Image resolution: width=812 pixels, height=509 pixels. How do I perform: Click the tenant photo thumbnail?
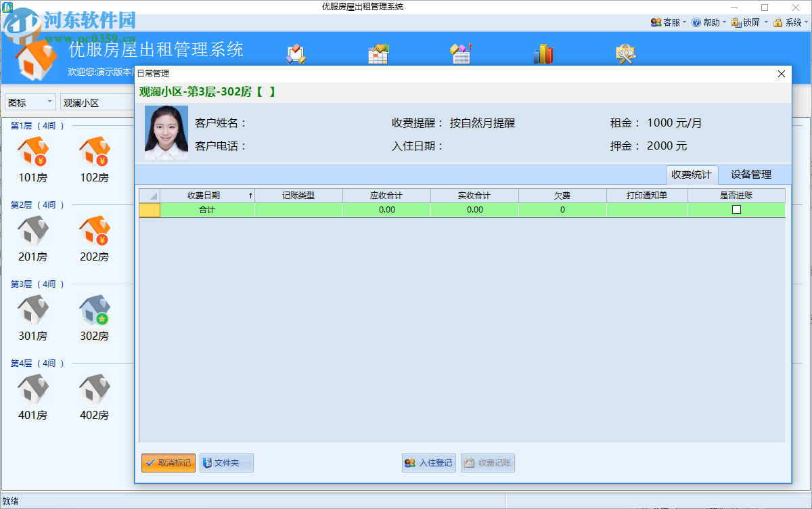[166, 133]
